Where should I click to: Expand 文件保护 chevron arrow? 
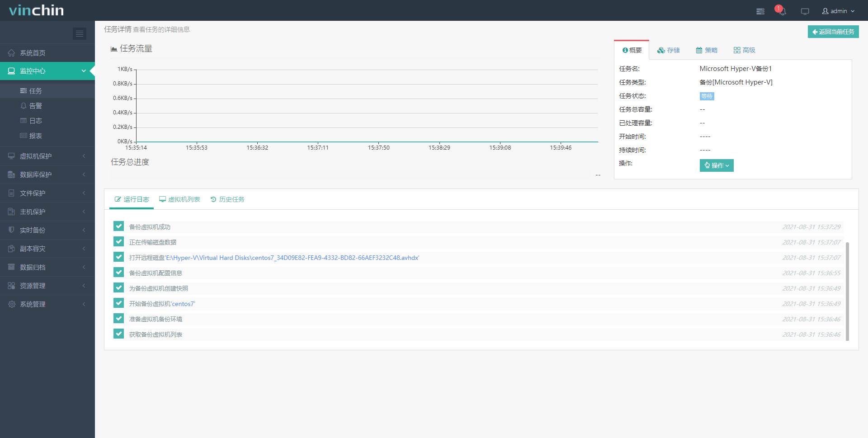[84, 193]
